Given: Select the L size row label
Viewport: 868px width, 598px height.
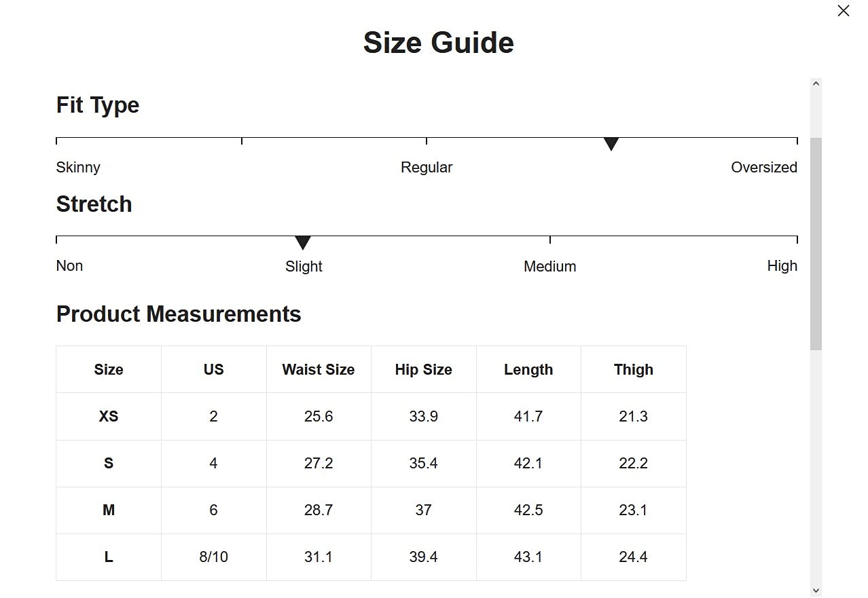Looking at the screenshot, I should pos(109,557).
